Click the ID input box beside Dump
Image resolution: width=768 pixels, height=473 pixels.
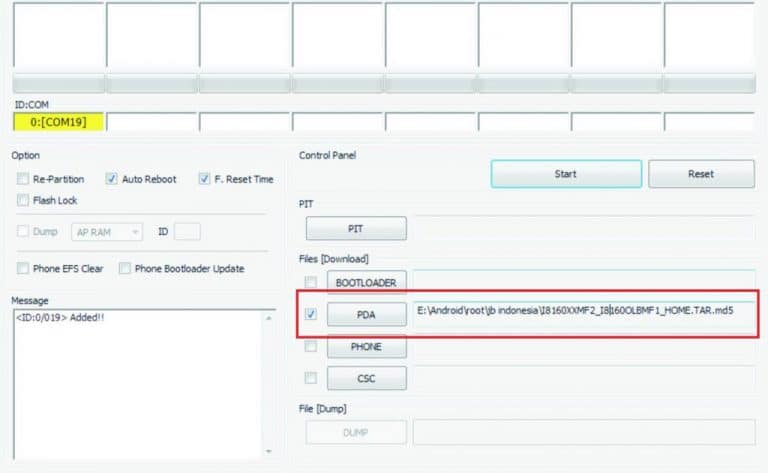tap(187, 232)
